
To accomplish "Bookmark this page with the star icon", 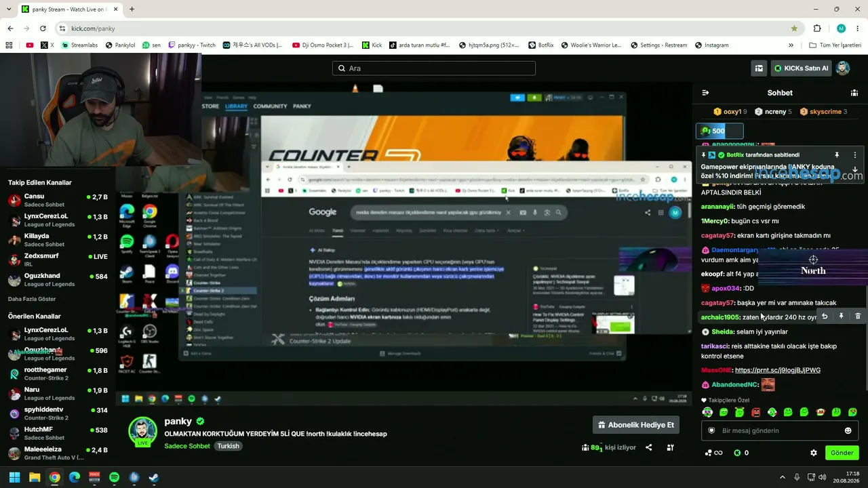I will [x=794, y=28].
